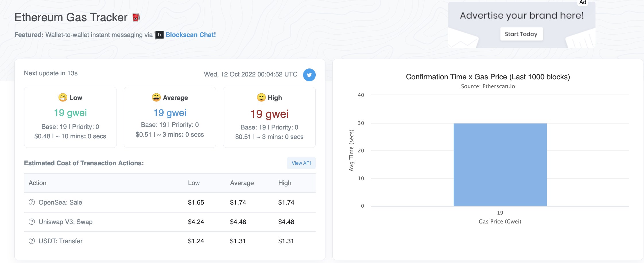Click the grinning emoji in Low card

pyautogui.click(x=63, y=97)
